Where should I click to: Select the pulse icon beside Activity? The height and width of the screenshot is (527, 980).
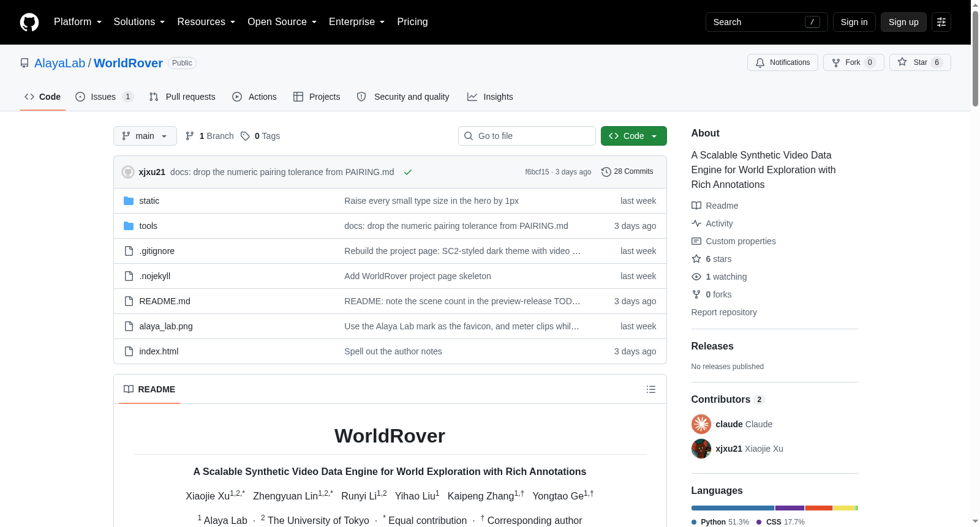coord(696,223)
